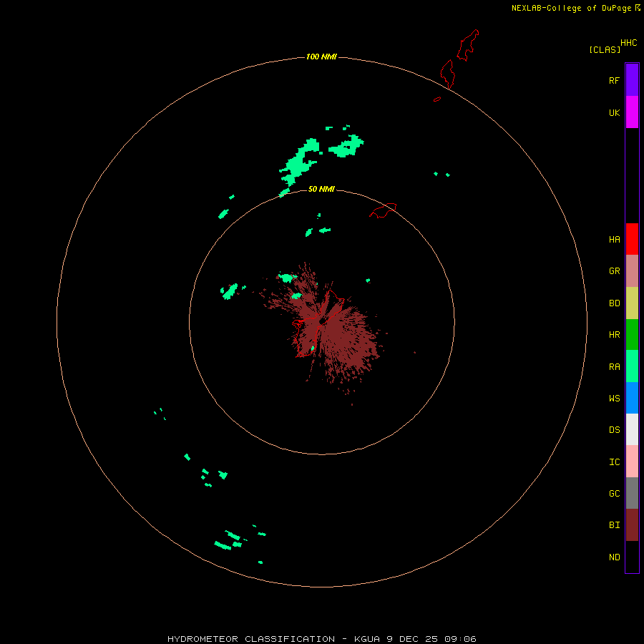Click the radar site center dot

click(322, 321)
